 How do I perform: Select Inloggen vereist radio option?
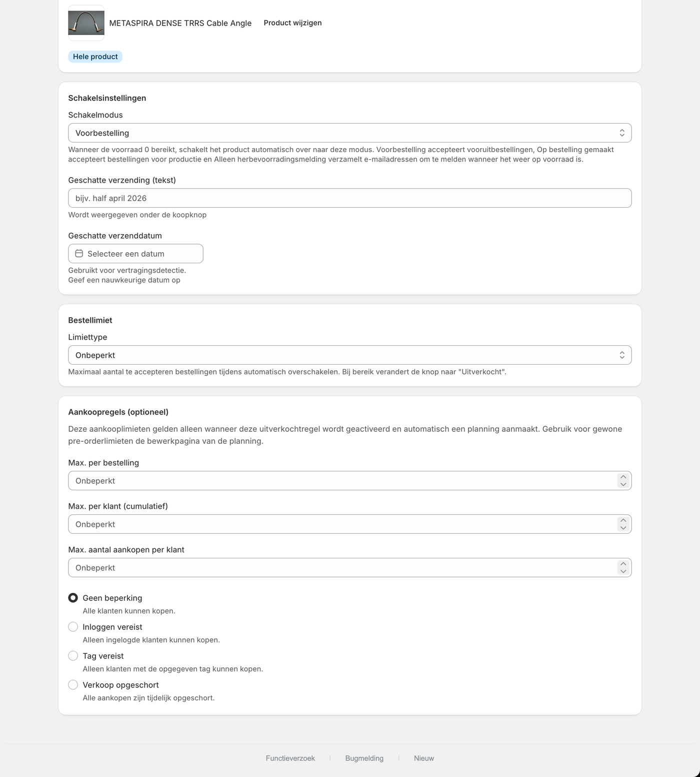[x=73, y=627]
